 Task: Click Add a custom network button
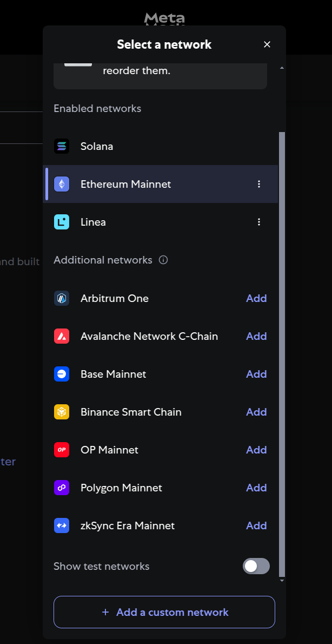point(164,612)
